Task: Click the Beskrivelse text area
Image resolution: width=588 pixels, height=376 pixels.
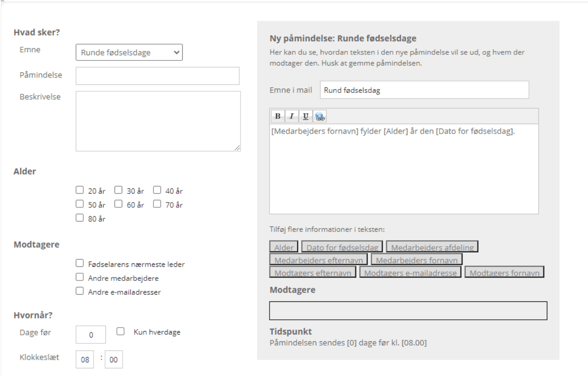Action: click(x=158, y=121)
